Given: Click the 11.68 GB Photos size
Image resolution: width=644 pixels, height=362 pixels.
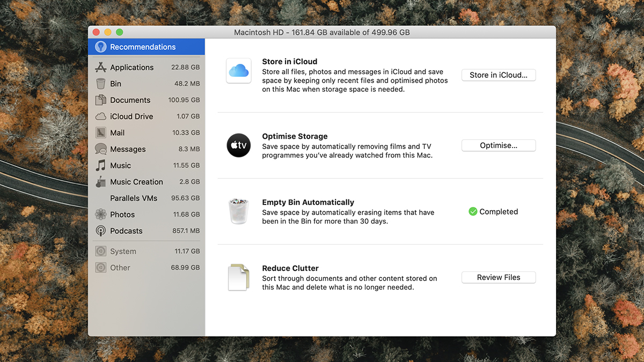Looking at the screenshot, I should [x=186, y=215].
